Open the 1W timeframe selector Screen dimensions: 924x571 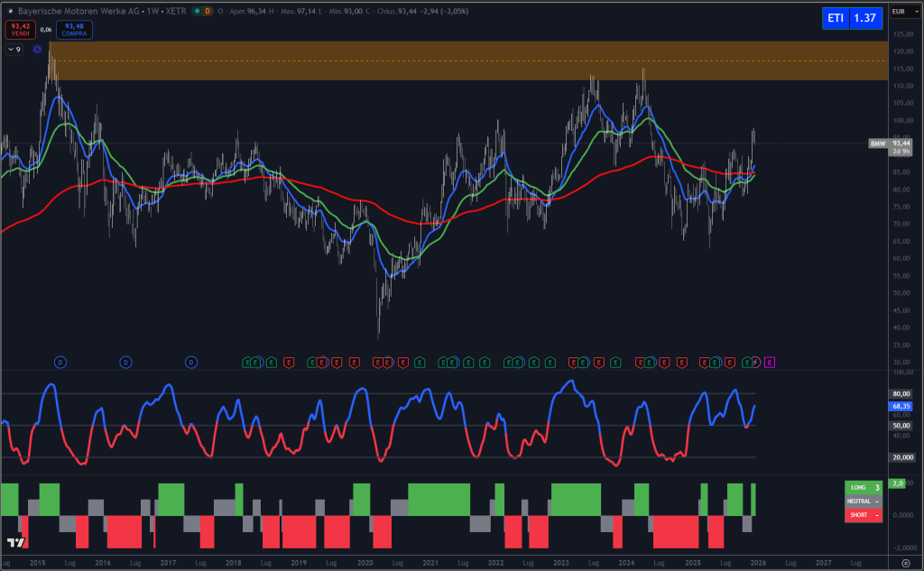155,11
